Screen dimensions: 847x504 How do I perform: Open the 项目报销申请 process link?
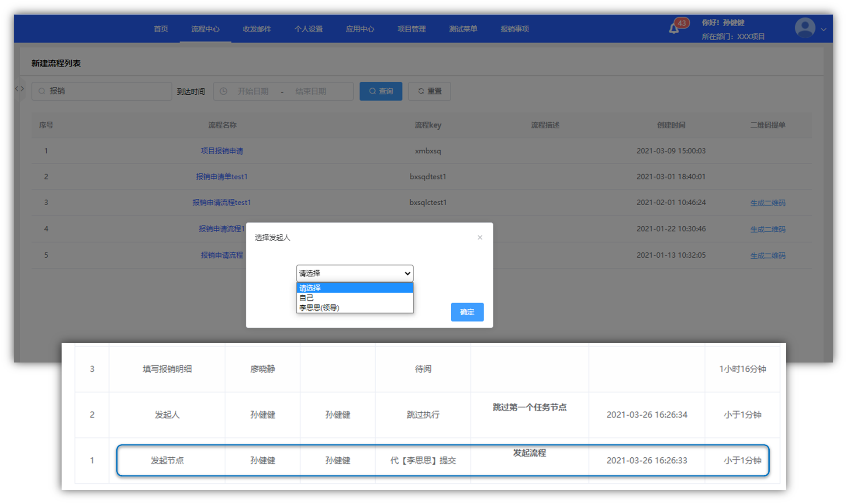(222, 151)
